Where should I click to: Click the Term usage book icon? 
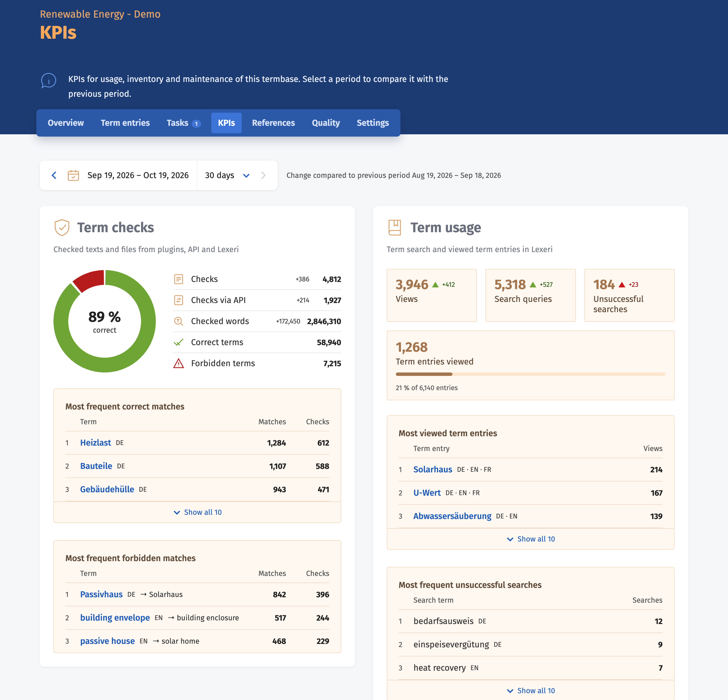[395, 228]
